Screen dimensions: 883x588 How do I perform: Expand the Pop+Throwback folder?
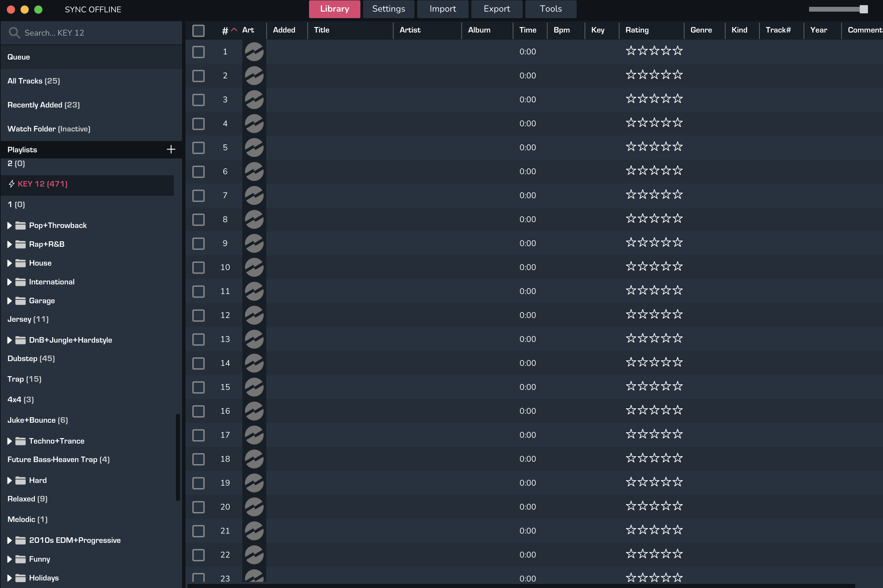coord(9,225)
